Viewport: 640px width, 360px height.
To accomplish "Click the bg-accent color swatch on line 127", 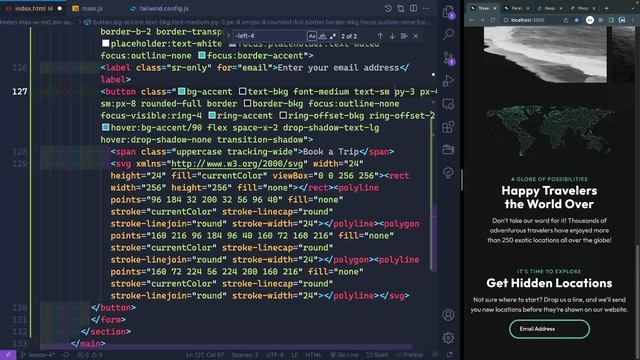I will pos(182,91).
